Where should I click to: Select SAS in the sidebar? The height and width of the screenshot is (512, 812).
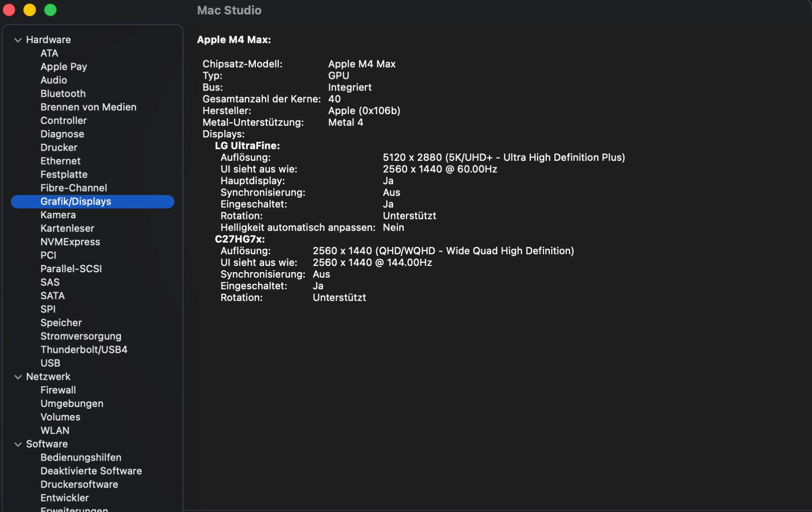50,283
